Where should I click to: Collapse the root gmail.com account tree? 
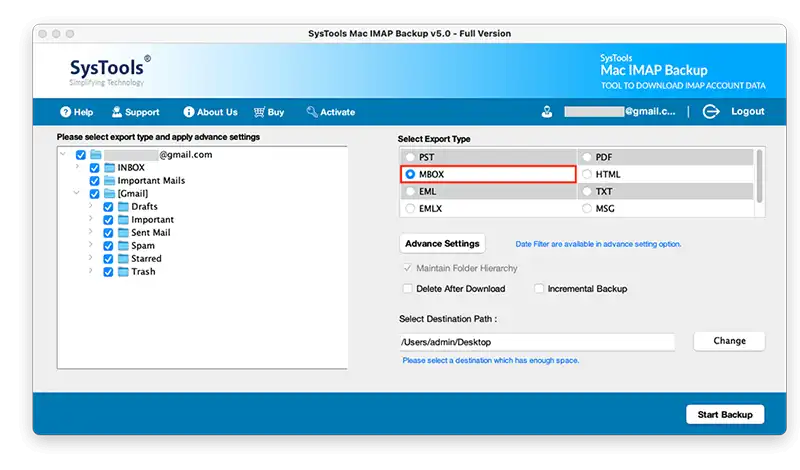[x=63, y=154]
